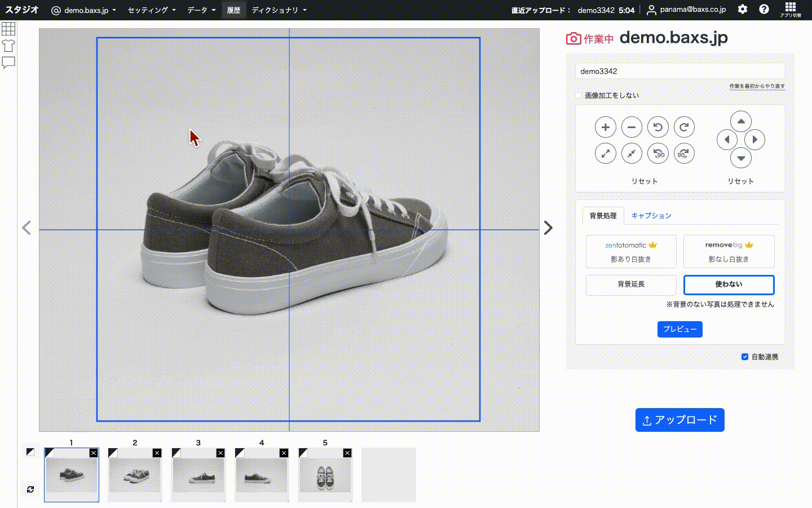This screenshot has width=812, height=508.
Task: Click the refresh icon beside thumbnails
Action: (x=30, y=489)
